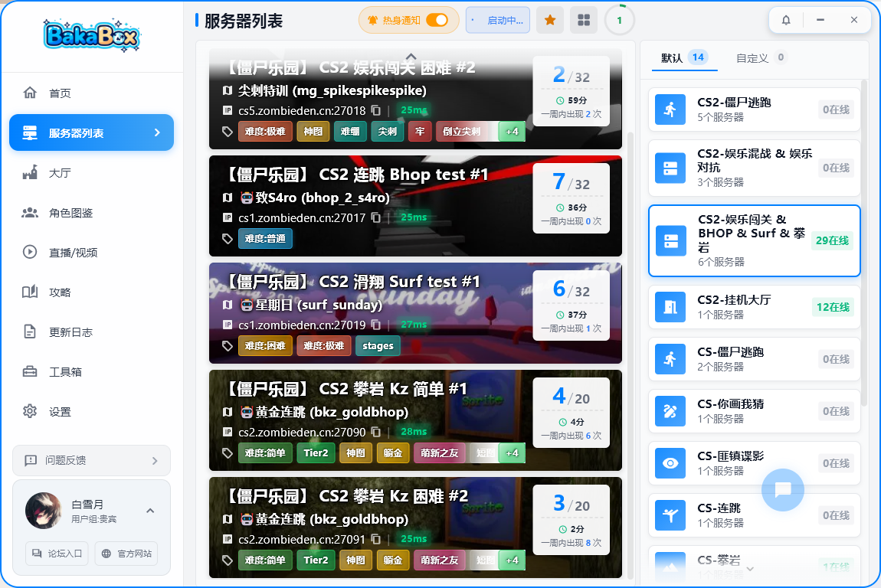881x588 pixels.
Task: Go to 角色图鉴 character gallery
Action: point(91,213)
